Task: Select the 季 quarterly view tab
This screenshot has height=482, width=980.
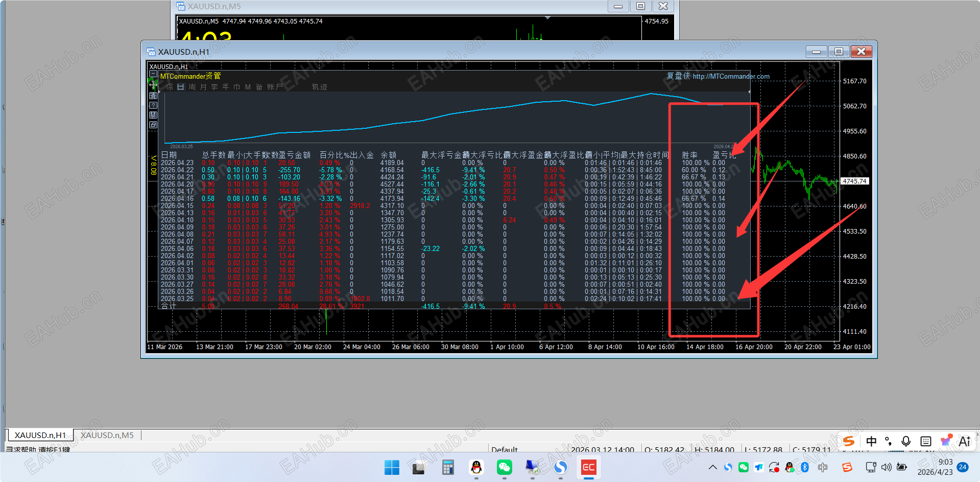Action: coord(214,87)
